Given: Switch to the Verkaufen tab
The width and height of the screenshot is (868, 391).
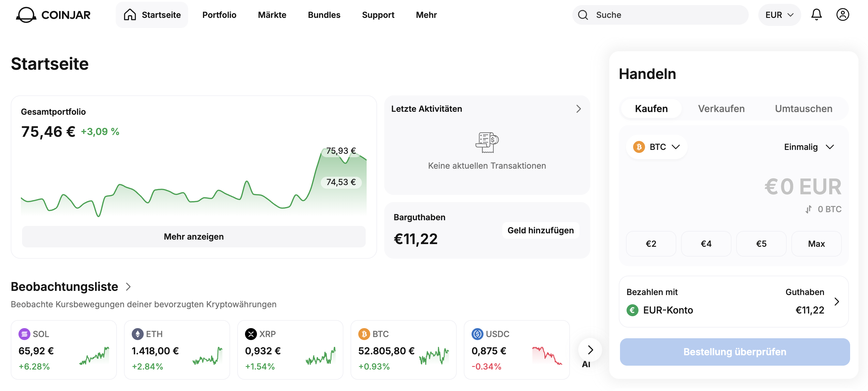Looking at the screenshot, I should click(721, 109).
